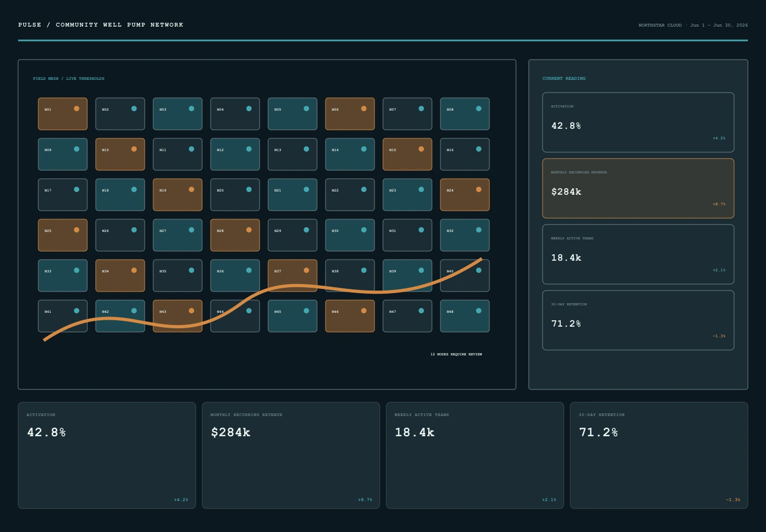The width and height of the screenshot is (766, 532).
Task: Select 30-Day Retention card in Current Reading panel
Action: point(638,320)
